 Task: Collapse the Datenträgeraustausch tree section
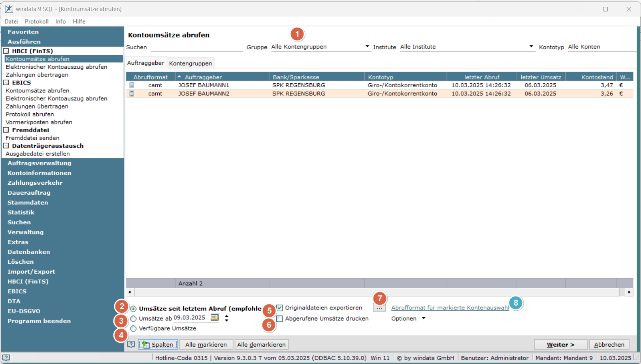(6, 146)
